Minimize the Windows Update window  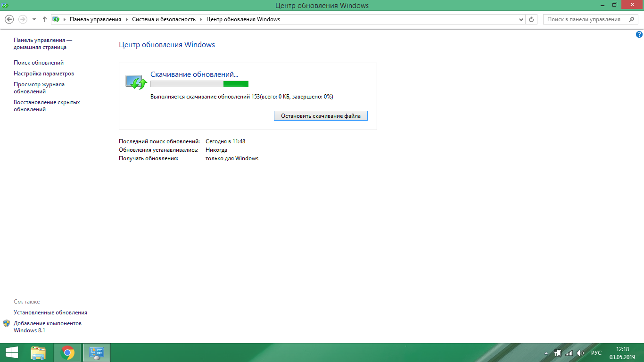click(603, 5)
